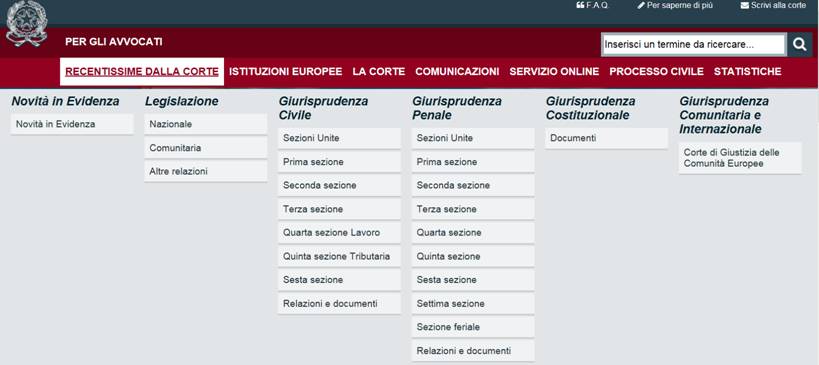Click the Giurisprudenza Costituzionale heading

[x=591, y=108]
